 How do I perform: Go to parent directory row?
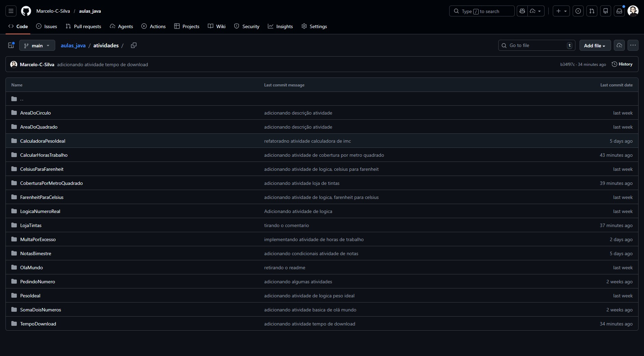(x=22, y=99)
